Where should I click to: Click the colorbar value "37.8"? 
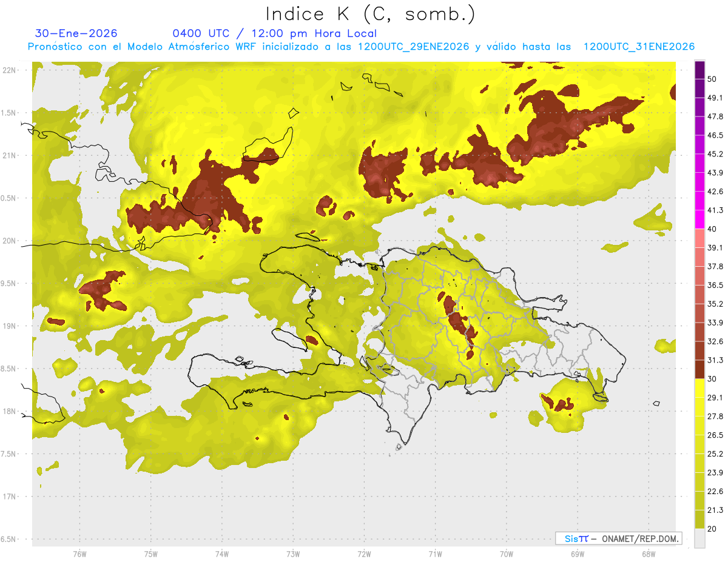(715, 267)
